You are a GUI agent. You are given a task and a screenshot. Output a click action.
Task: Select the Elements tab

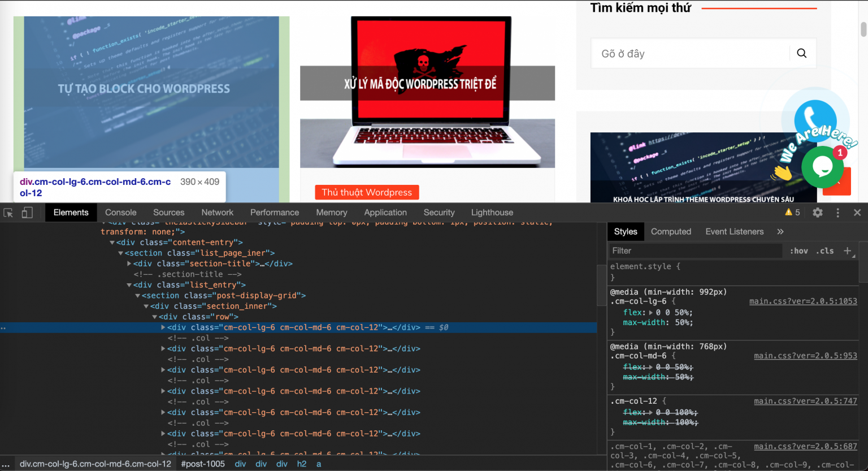71,213
